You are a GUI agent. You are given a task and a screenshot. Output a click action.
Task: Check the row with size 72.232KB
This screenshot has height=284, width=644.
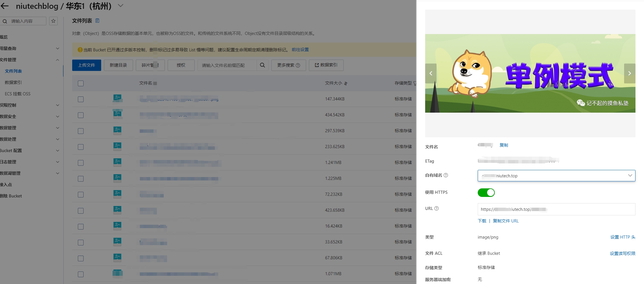click(x=81, y=195)
